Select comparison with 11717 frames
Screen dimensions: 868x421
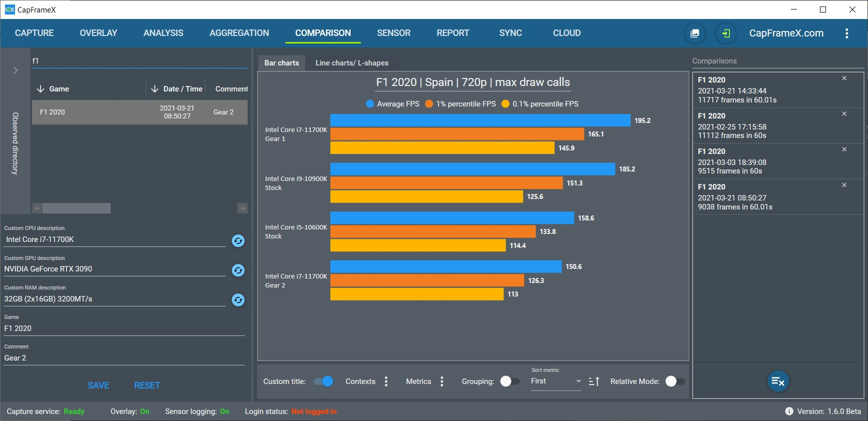(x=778, y=90)
